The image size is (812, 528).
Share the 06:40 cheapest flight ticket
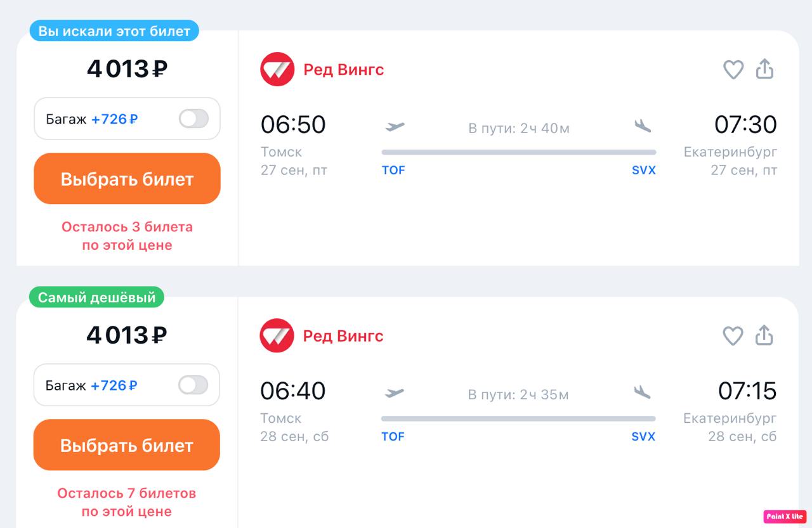764,335
